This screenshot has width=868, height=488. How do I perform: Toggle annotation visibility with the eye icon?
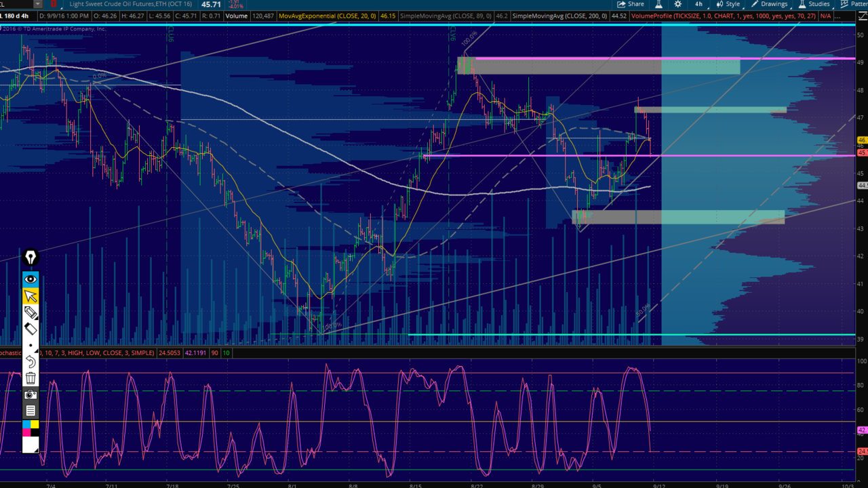tap(31, 279)
